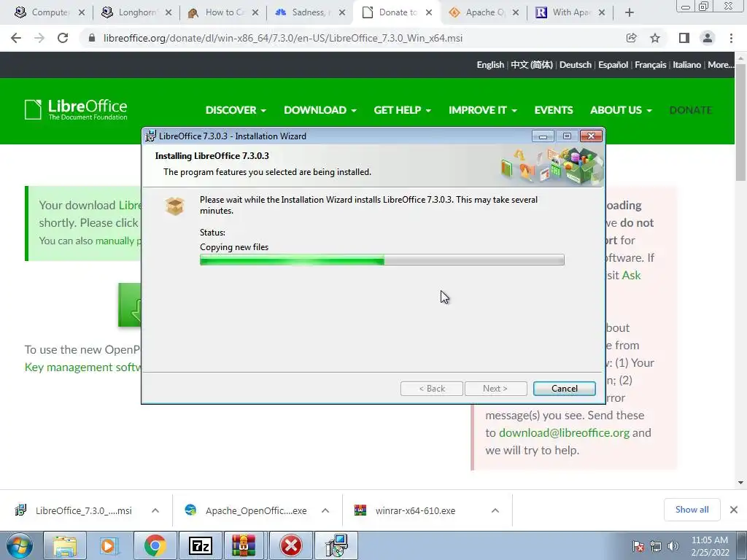Click the share page icon in address bar
This screenshot has height=560, width=747.
[x=631, y=38]
